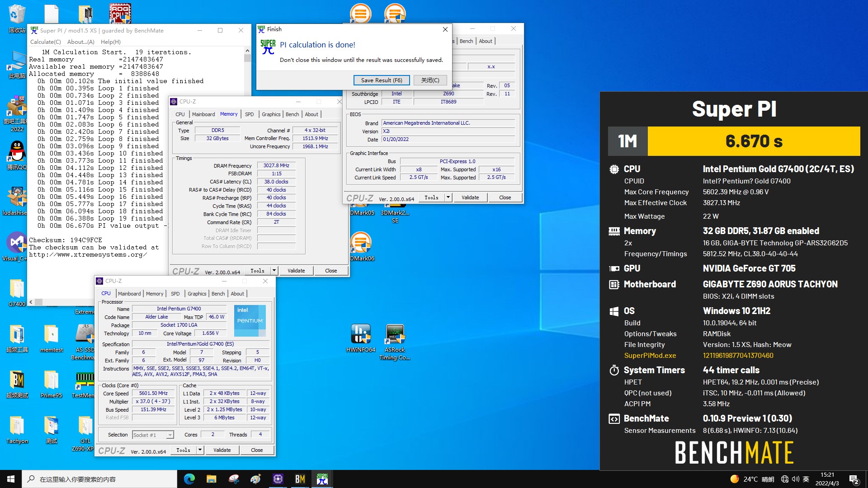
Task: Launch ASRock Timing Configurator icon
Action: [395, 342]
